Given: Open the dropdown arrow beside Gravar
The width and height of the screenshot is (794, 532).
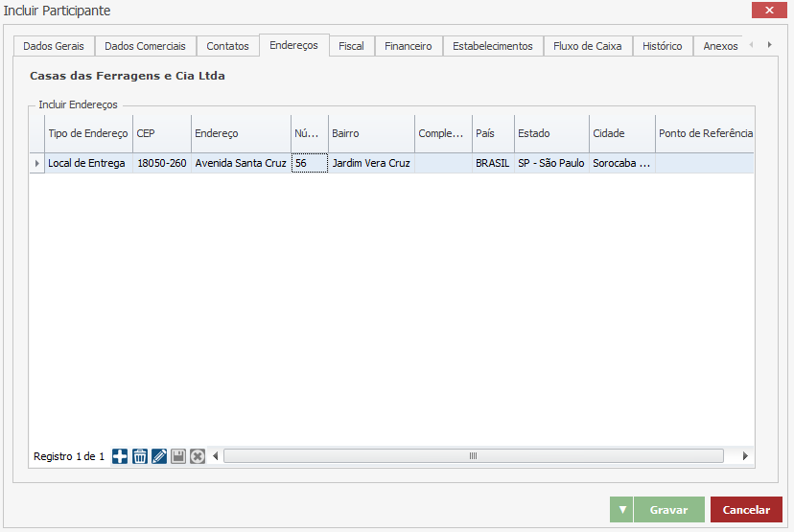Looking at the screenshot, I should (x=621, y=510).
